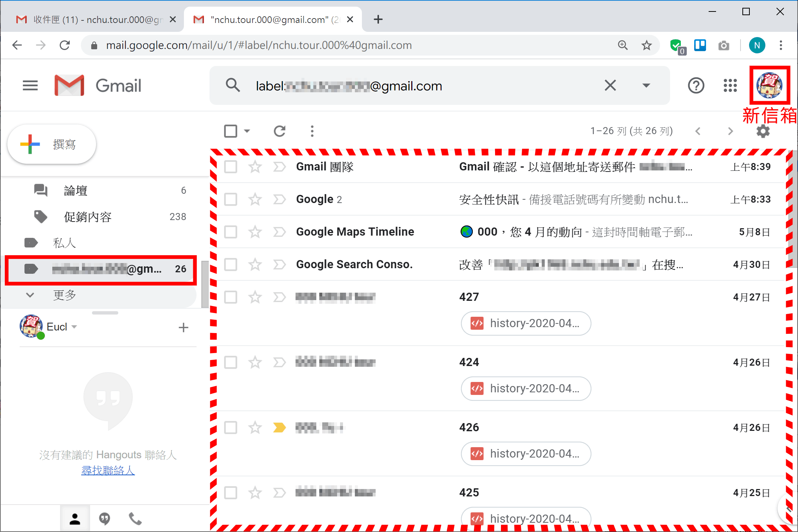Toggle the yellow importance marker on message 426

coord(279,428)
